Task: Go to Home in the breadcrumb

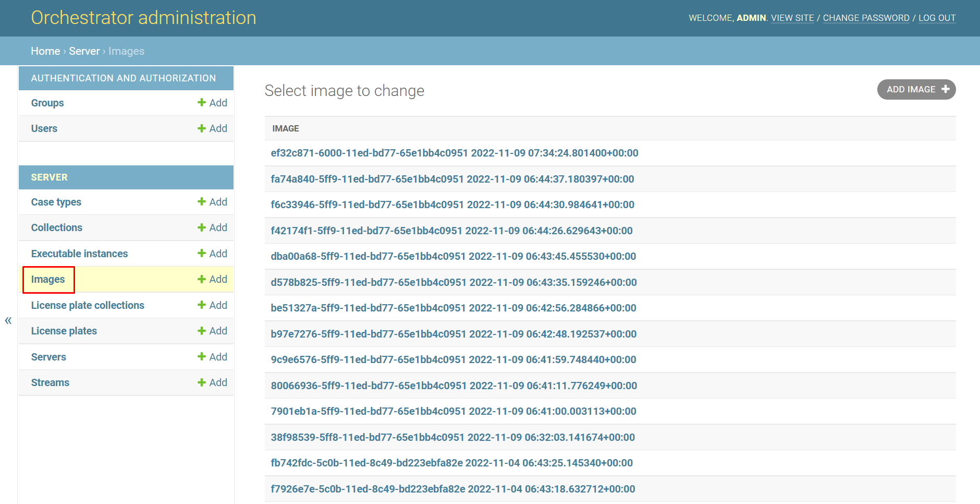Action: click(45, 51)
